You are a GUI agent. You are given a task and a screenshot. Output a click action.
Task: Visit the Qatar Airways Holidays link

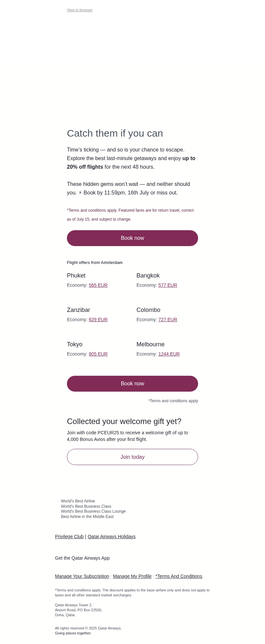click(112, 537)
